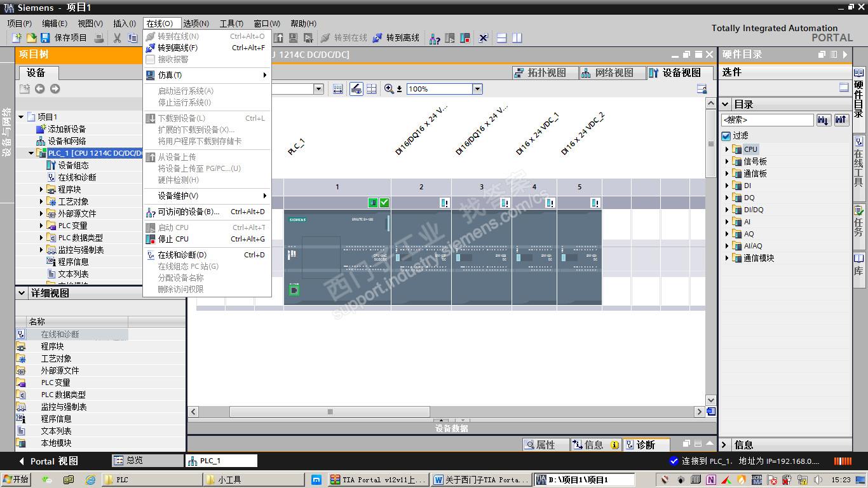Click the Windows 开始 start button
The width and height of the screenshot is (868, 488).
[x=17, y=480]
